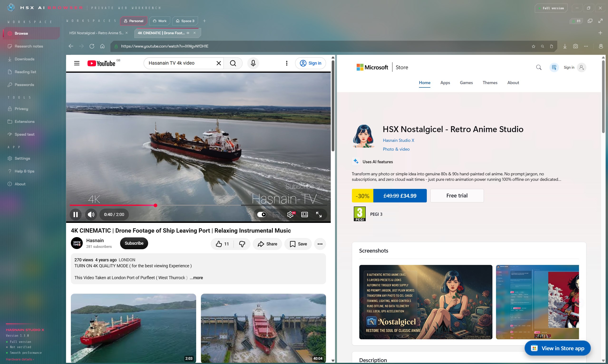Open the video quality settings gear
Viewport: 608px width, 364px height.
tap(290, 215)
